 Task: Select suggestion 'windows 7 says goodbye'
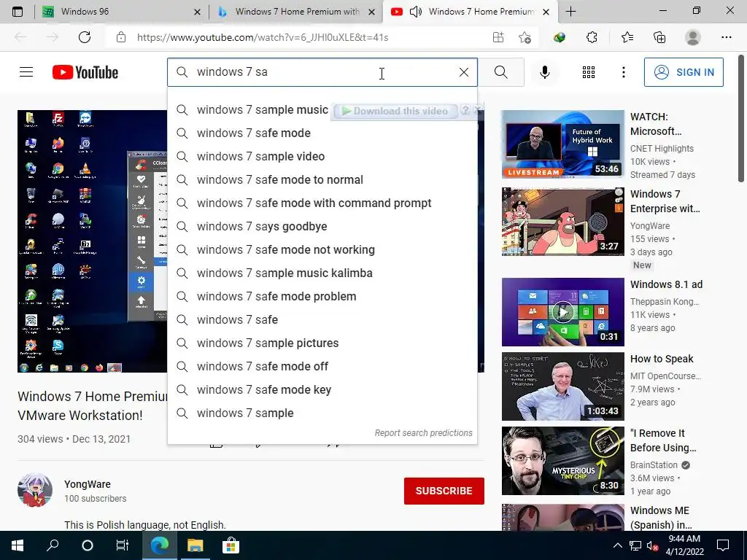coord(322,226)
